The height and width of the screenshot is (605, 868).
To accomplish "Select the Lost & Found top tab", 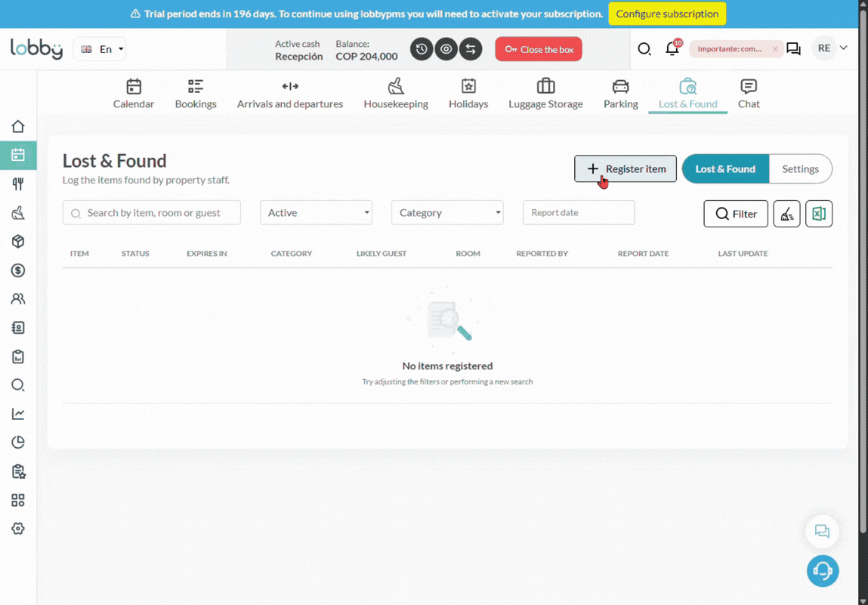I will click(687, 94).
